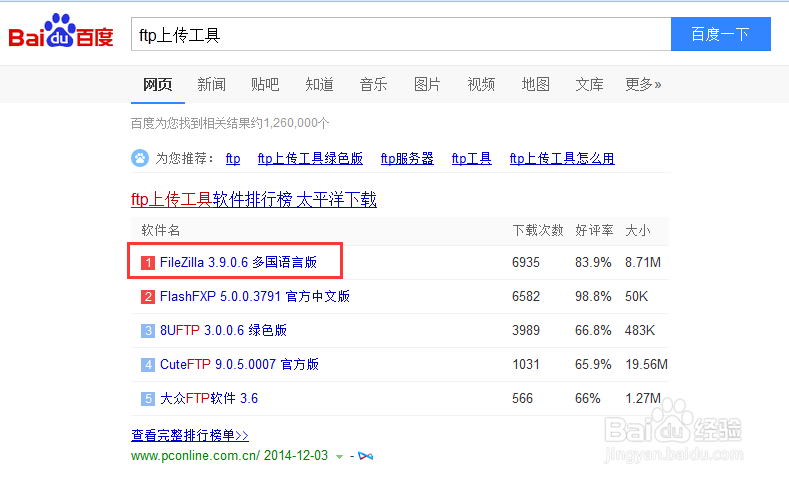Click download count 6582 for FlashFXP
This screenshot has width=789, height=482.
pyautogui.click(x=526, y=297)
